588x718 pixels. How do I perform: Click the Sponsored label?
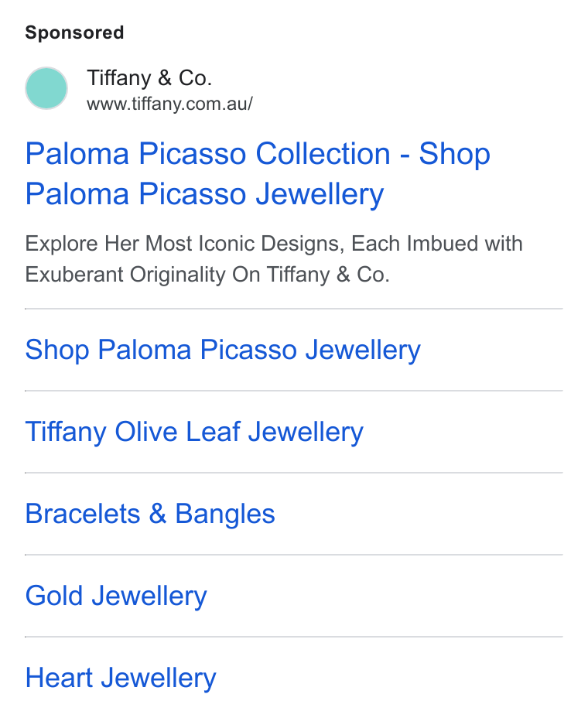tap(74, 32)
